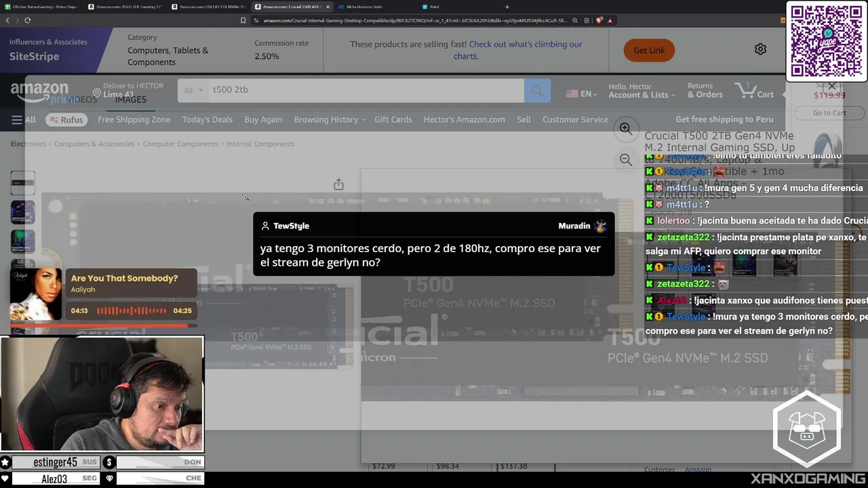Open Hector's Amazon.com link
This screenshot has height=488, width=868.
(x=464, y=119)
